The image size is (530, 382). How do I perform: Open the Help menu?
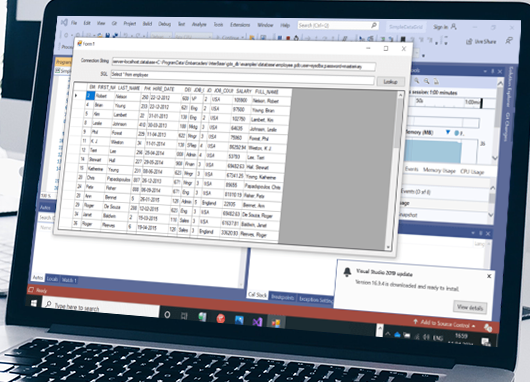(x=285, y=25)
